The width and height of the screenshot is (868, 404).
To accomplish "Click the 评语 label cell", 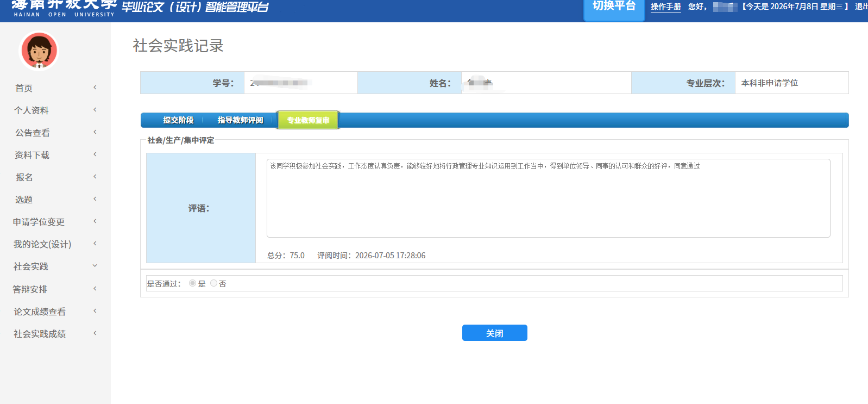I will [201, 208].
